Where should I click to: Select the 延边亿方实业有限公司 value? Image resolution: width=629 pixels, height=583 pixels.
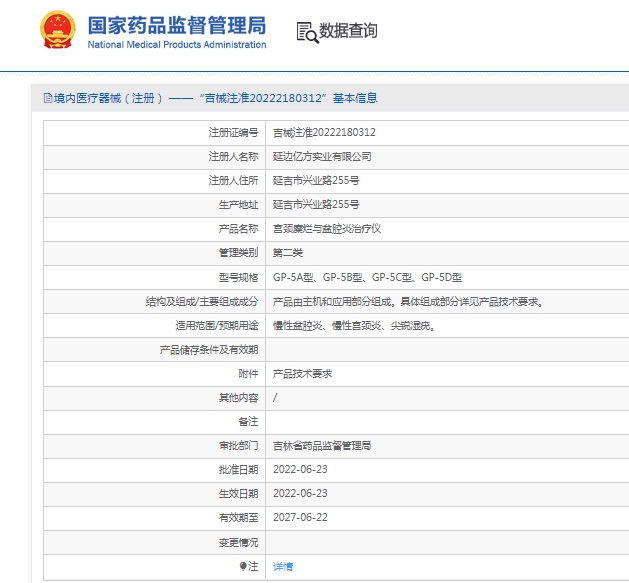tap(322, 156)
